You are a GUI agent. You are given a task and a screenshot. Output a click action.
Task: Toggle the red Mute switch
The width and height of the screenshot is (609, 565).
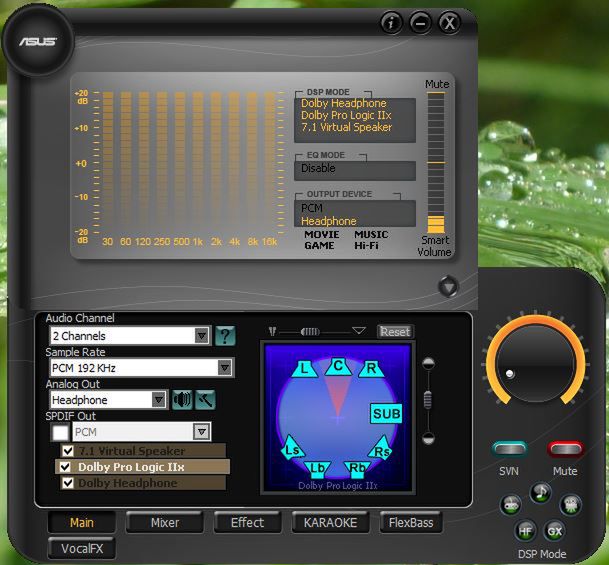[565, 449]
